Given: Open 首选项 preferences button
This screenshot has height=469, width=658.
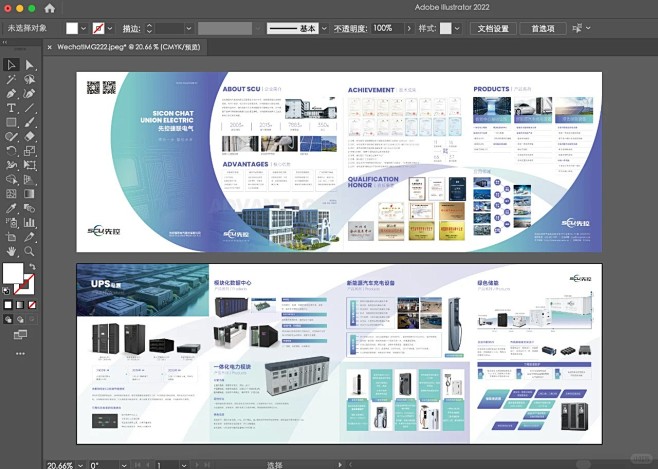Looking at the screenshot, I should point(542,29).
